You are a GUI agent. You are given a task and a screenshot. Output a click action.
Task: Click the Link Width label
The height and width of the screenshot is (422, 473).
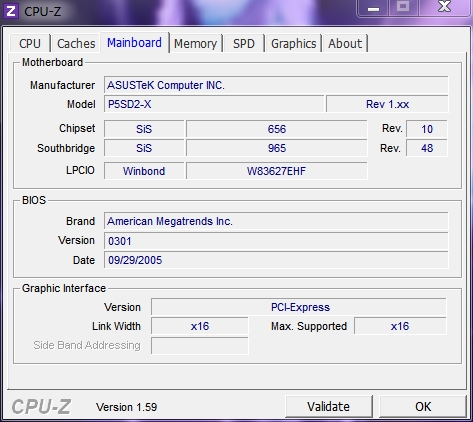[x=116, y=326]
